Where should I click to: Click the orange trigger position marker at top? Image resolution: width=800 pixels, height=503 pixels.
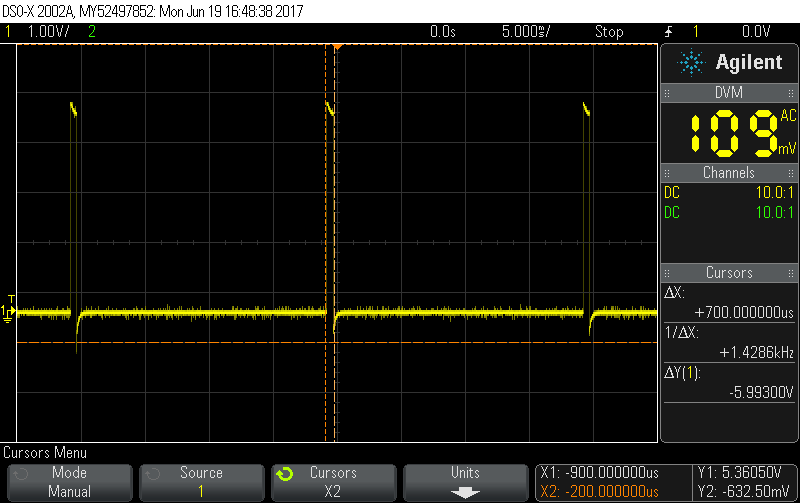[x=338, y=48]
